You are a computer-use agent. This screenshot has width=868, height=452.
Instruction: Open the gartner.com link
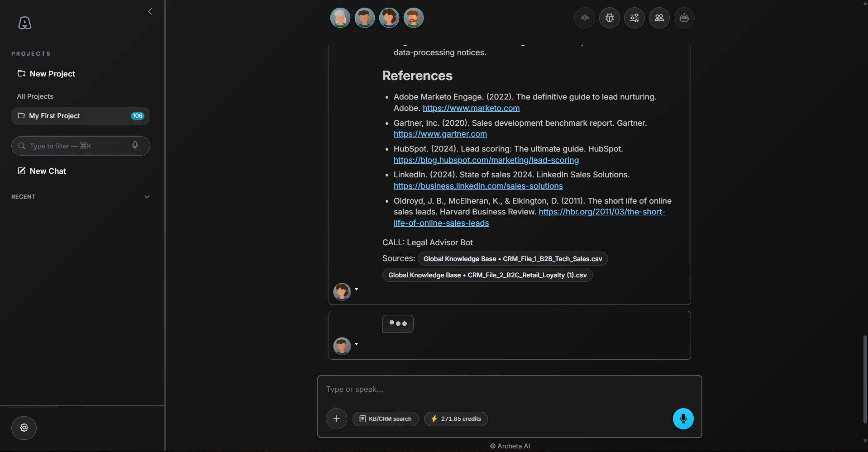point(440,134)
